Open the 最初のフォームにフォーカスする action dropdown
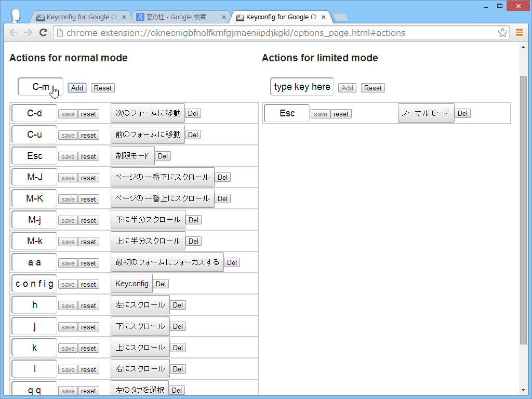This screenshot has height=399, width=532. pos(167,262)
